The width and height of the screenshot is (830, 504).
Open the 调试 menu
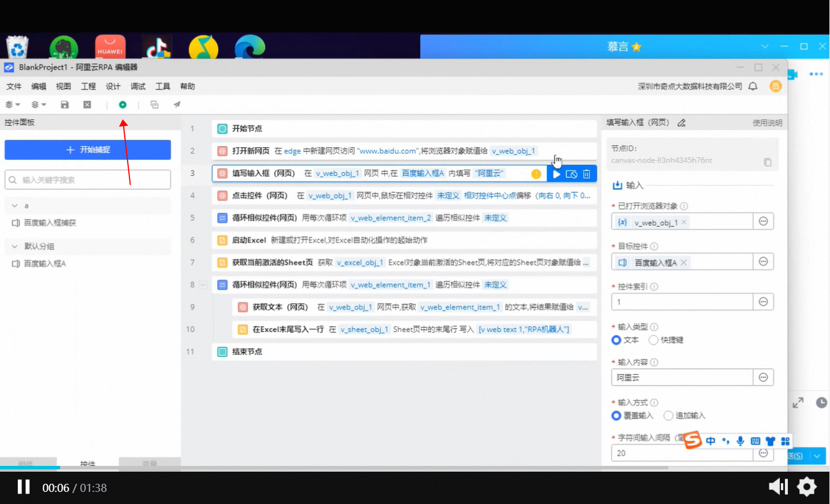pos(138,87)
